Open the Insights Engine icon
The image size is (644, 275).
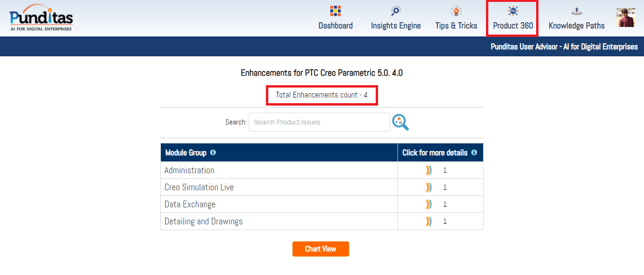(x=396, y=11)
